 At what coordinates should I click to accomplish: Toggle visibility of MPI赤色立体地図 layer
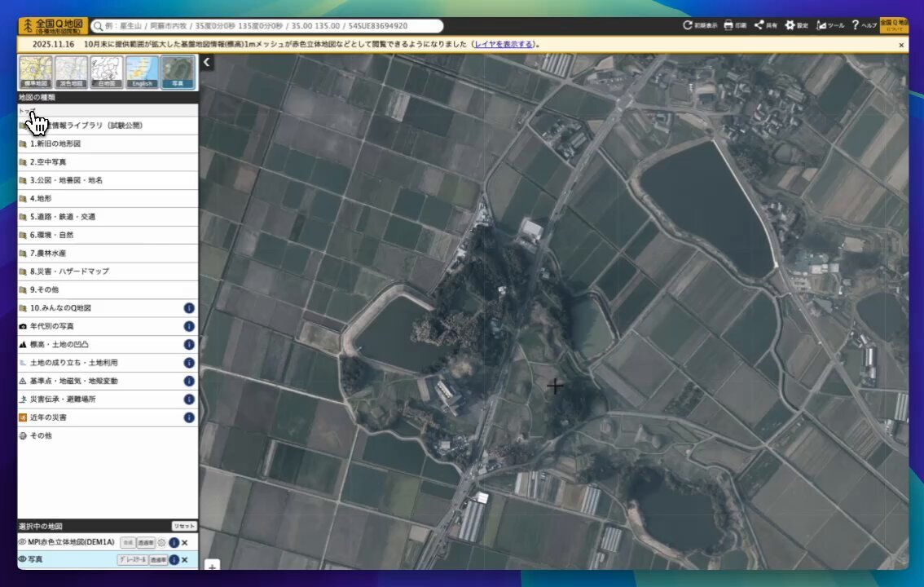pyautogui.click(x=23, y=542)
